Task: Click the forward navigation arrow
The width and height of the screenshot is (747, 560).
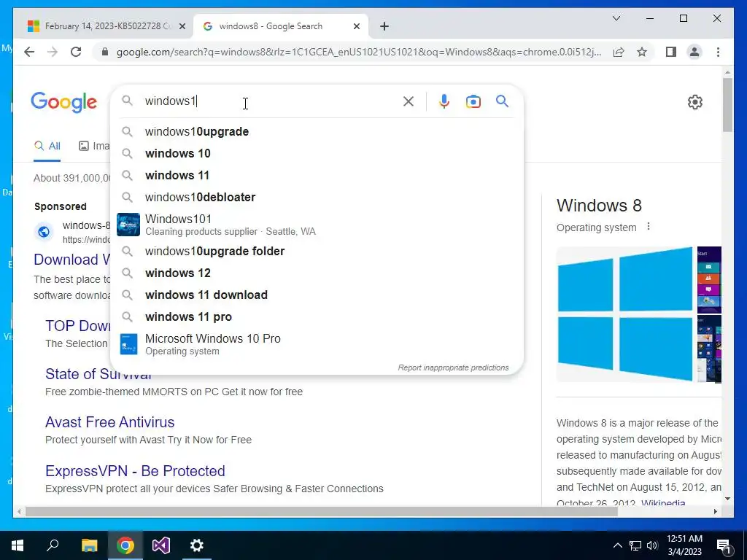Action: [53, 52]
